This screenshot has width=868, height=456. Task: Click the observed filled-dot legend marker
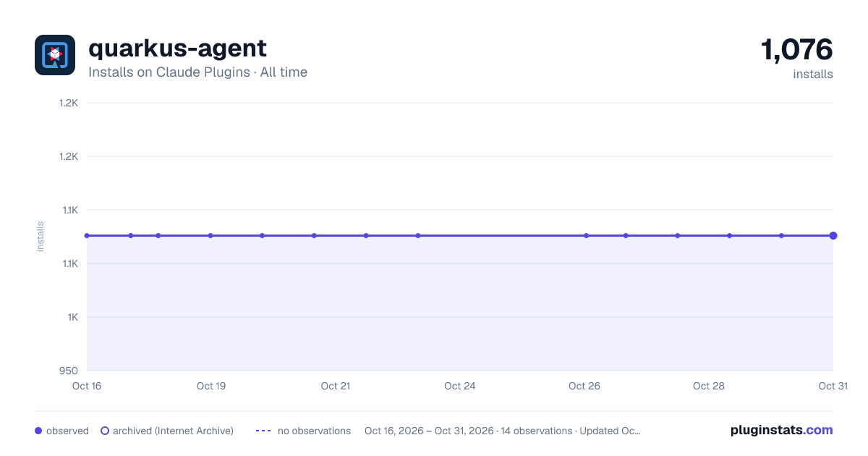(38, 431)
